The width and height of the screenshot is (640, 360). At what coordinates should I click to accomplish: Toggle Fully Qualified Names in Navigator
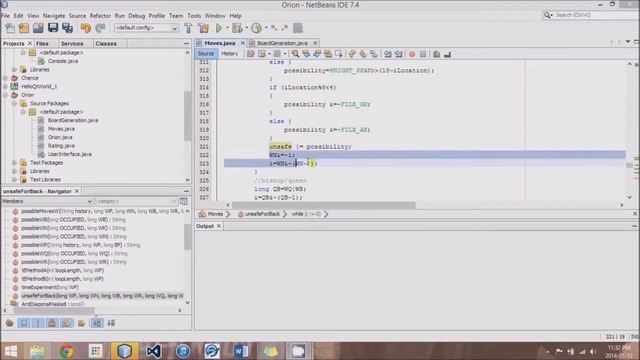[x=81, y=323]
